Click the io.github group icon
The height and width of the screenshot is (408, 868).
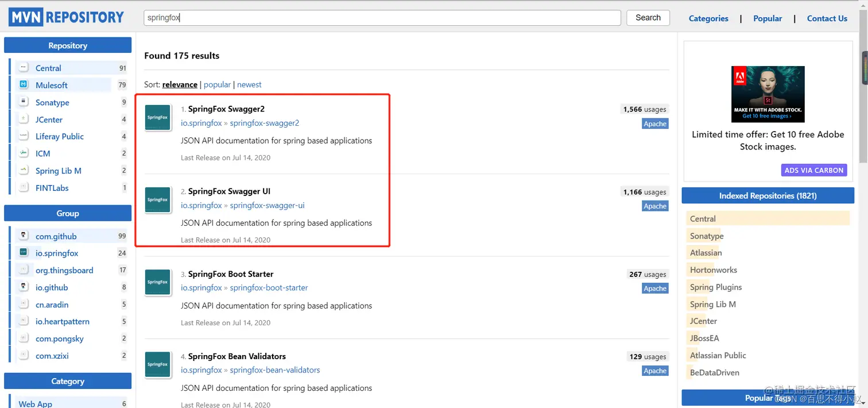click(x=24, y=287)
